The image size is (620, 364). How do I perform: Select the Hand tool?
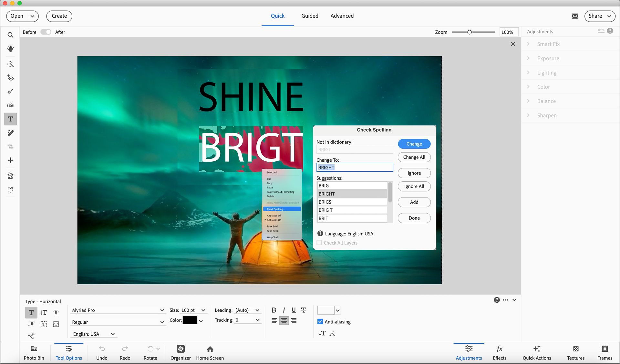(10, 49)
